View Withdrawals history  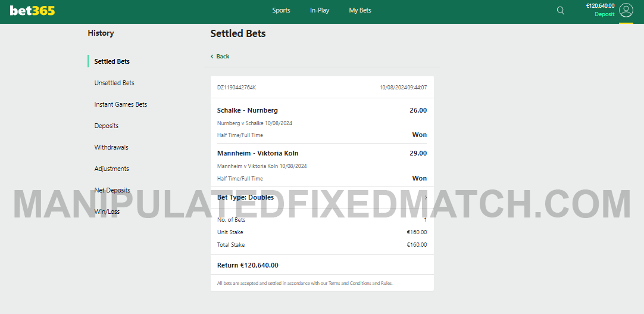pyautogui.click(x=111, y=147)
